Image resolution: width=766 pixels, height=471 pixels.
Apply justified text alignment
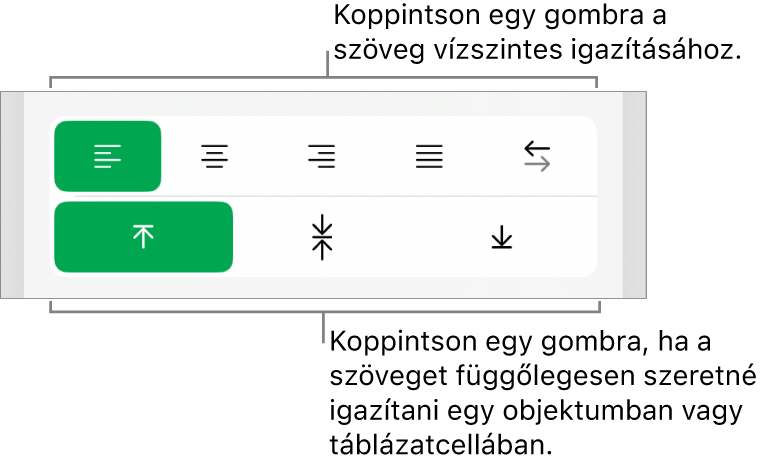point(430,156)
